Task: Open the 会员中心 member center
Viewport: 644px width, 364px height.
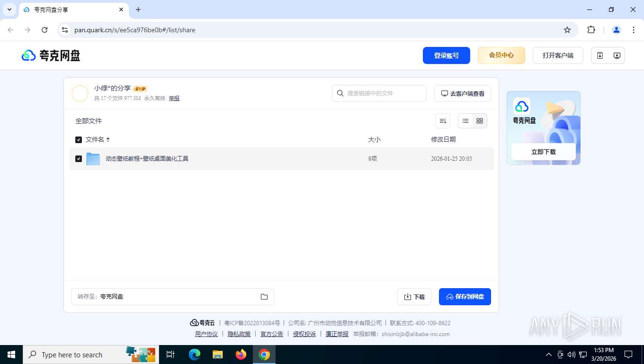Action: tap(501, 55)
